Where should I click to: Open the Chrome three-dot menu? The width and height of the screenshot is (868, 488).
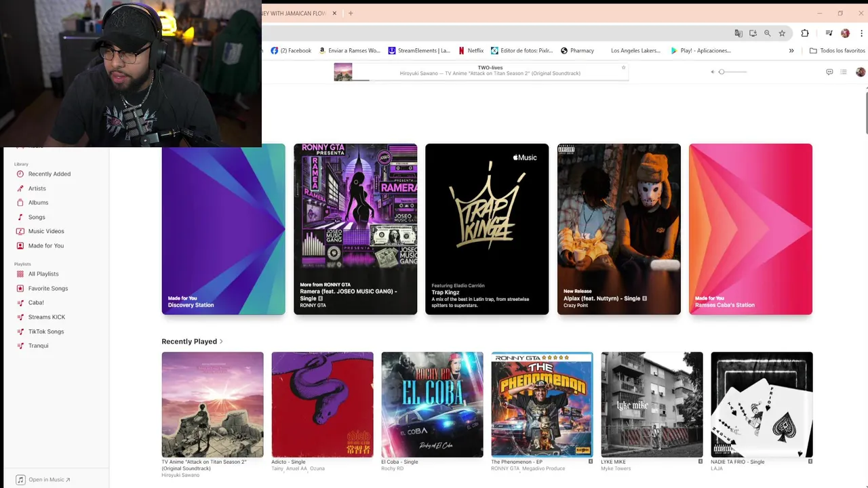tap(861, 33)
